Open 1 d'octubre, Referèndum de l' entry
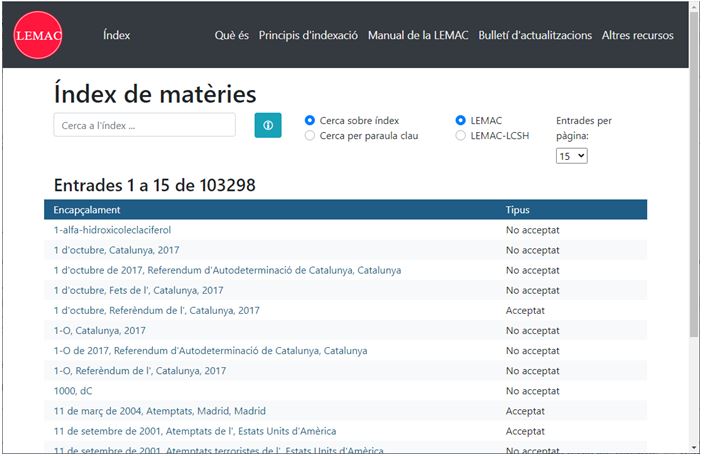 click(x=156, y=310)
